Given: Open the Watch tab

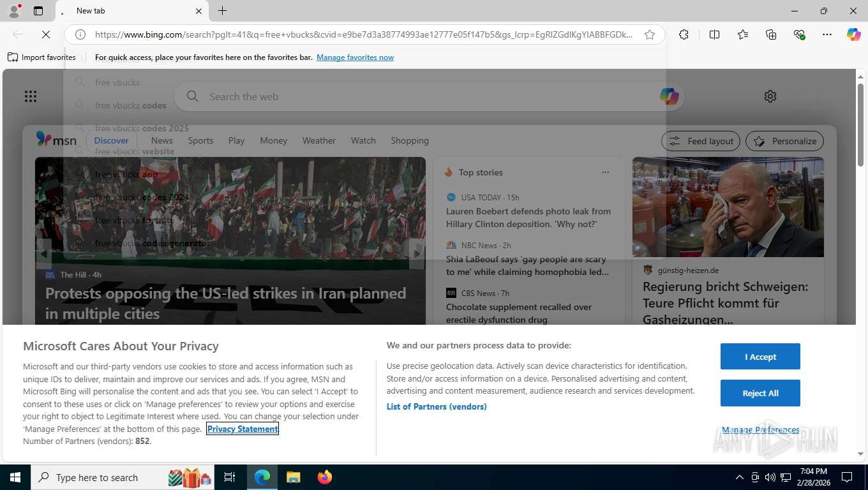Looking at the screenshot, I should click(363, 140).
